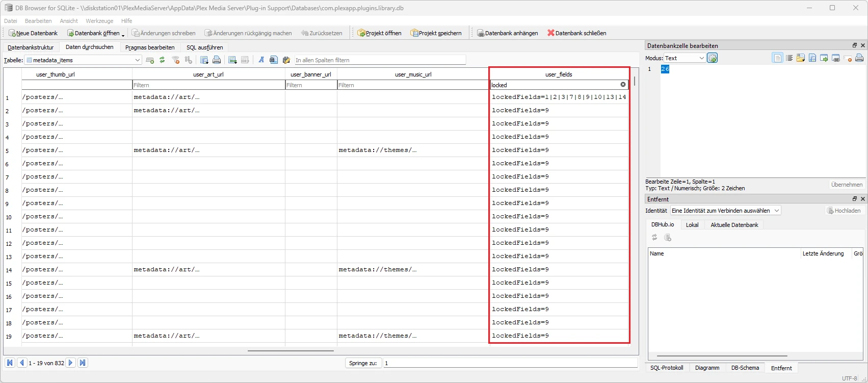Open the Werkzeuge menu
Image resolution: width=868 pixels, height=383 pixels.
pyautogui.click(x=99, y=21)
